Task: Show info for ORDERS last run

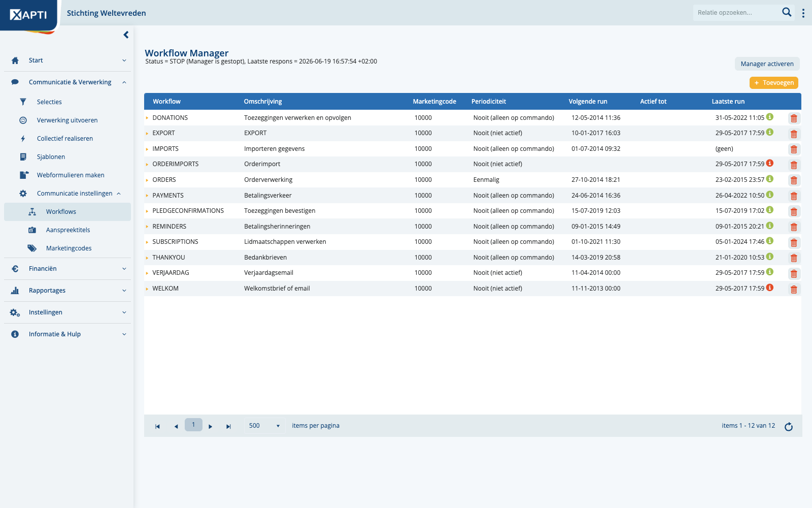Action: tap(770, 179)
